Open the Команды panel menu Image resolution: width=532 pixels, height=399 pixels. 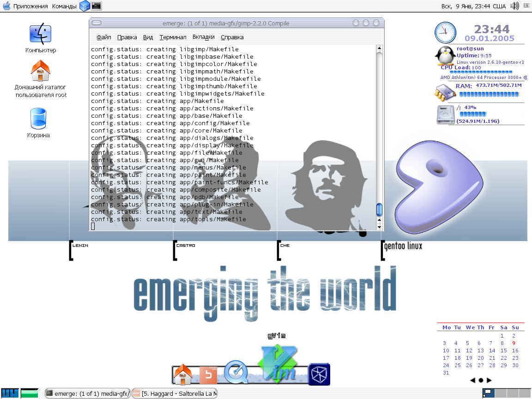(64, 6)
